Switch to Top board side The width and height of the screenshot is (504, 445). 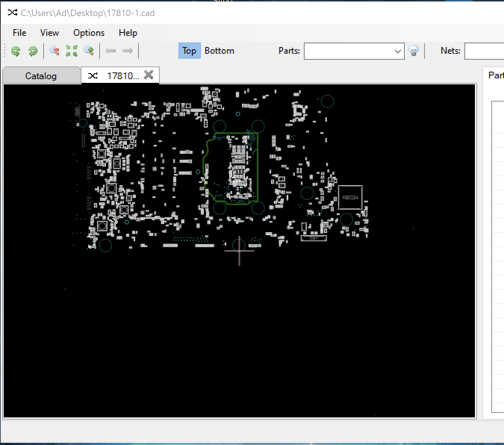tap(189, 51)
